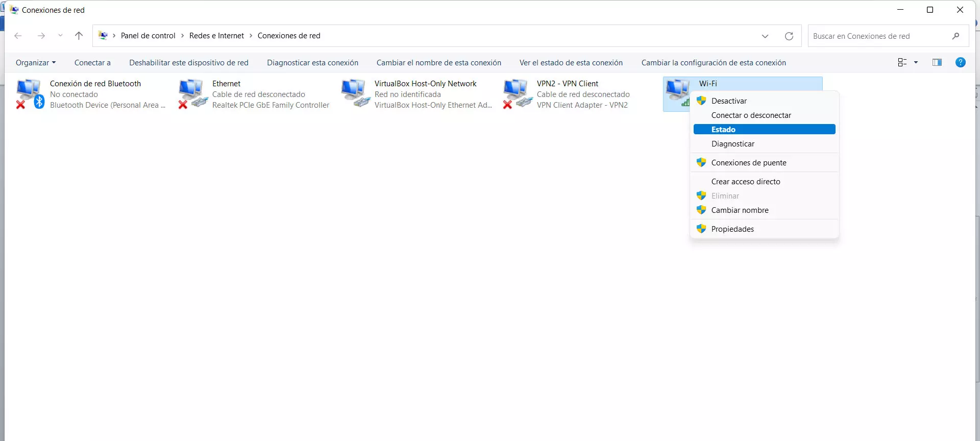This screenshot has height=441, width=980.
Task: Click the Wi-Fi connection name label
Action: [x=708, y=84]
